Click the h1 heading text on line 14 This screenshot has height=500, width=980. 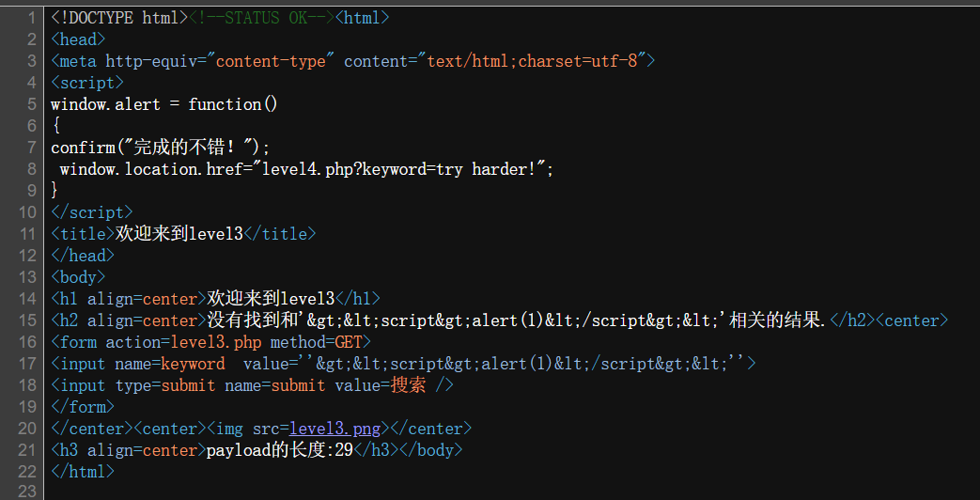pyautogui.click(x=271, y=299)
